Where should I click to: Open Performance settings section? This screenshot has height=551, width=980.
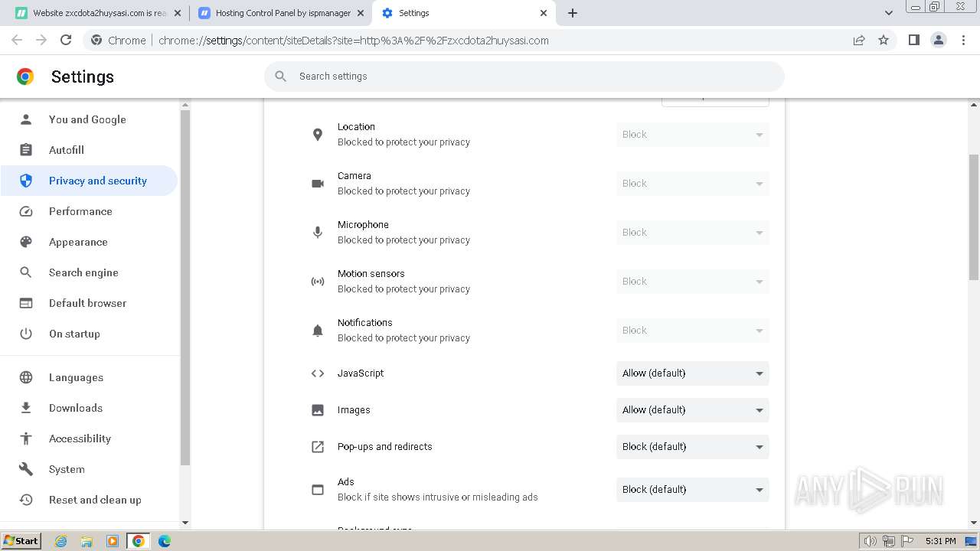(89, 211)
